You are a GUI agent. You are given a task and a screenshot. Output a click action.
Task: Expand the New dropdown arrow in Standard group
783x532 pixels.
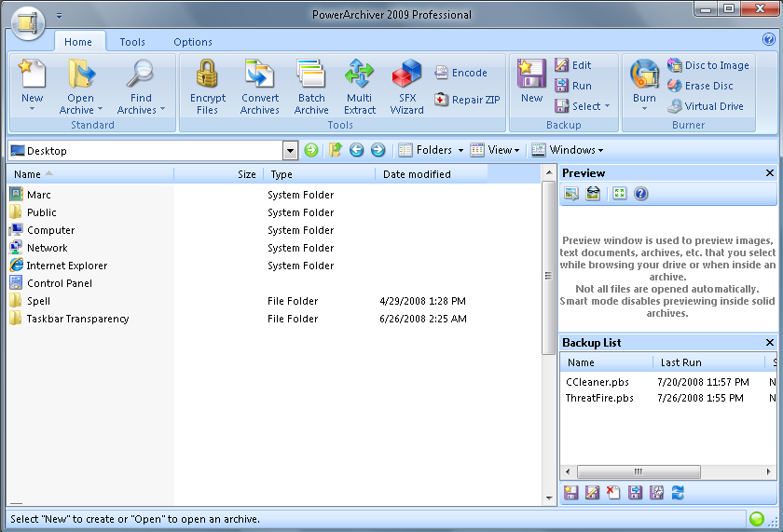click(x=32, y=109)
